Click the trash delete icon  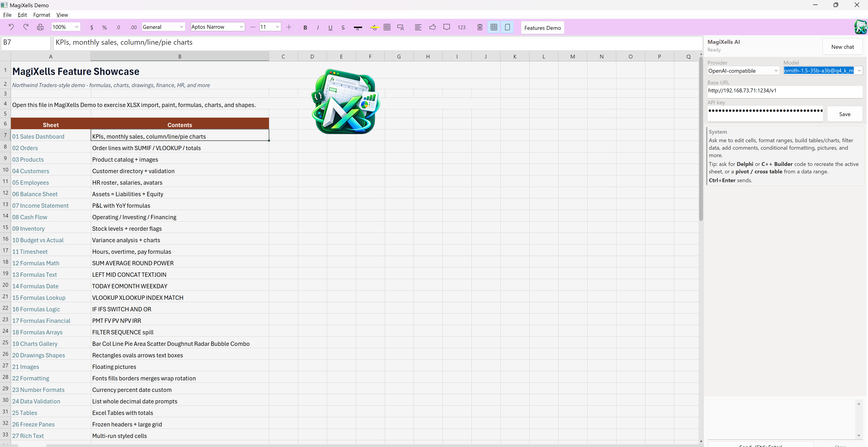480,27
